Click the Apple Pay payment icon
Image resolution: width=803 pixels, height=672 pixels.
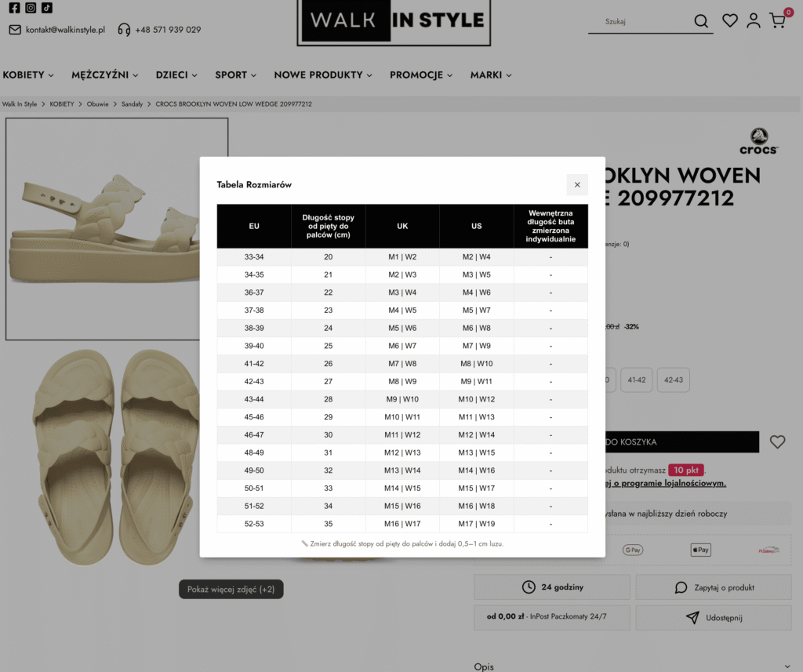click(x=700, y=550)
